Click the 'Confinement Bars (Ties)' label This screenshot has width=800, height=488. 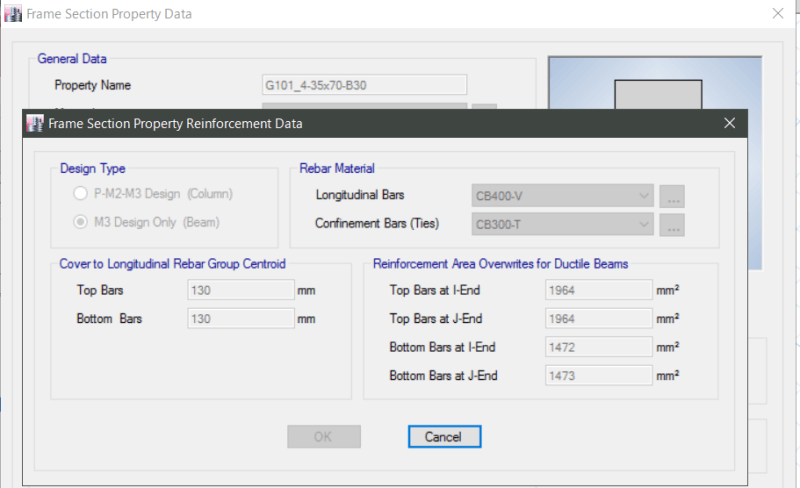pos(377,224)
